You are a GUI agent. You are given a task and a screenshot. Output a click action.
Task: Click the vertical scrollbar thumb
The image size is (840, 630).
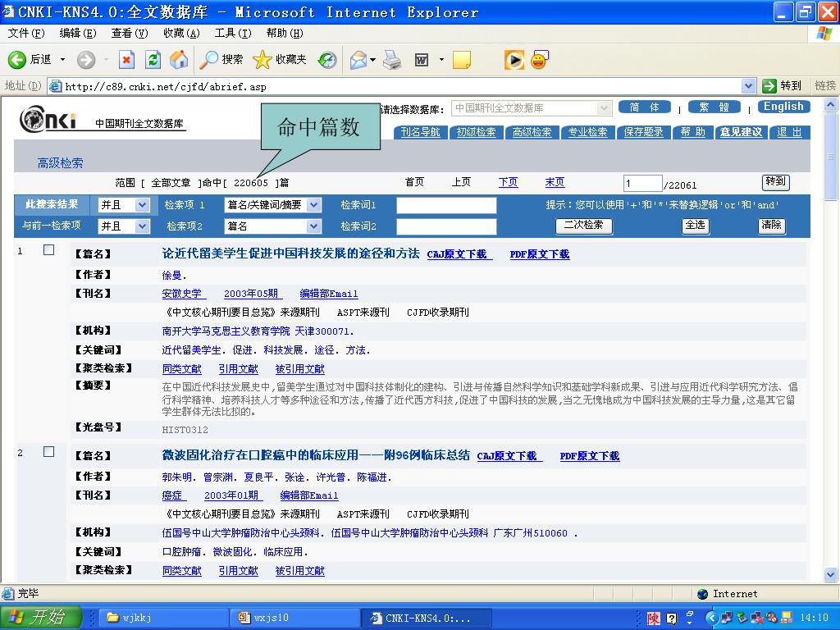tap(831, 157)
